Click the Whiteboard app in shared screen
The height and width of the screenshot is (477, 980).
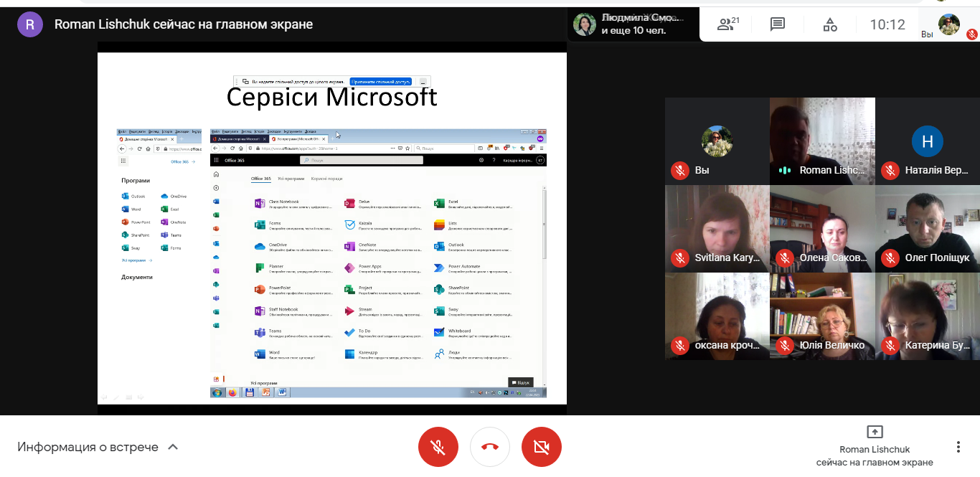point(472,333)
